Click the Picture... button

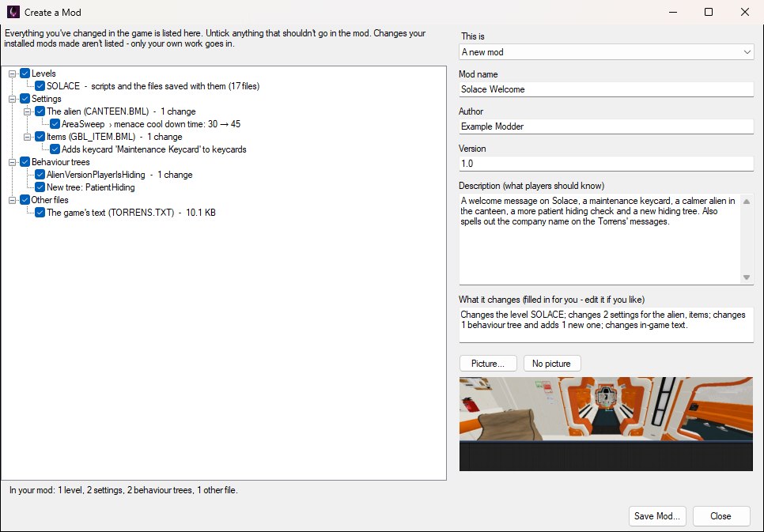(488, 364)
